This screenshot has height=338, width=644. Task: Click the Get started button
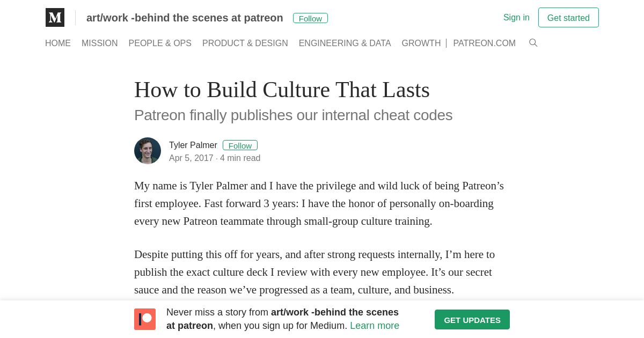point(568,18)
